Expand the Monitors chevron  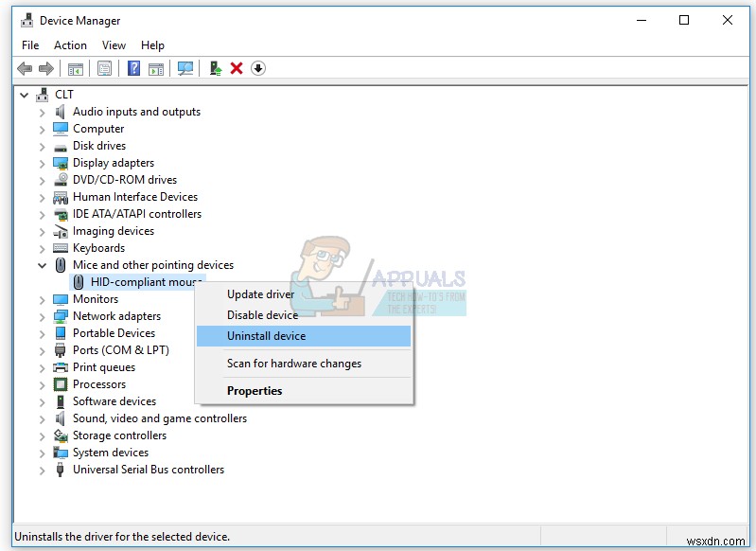(x=42, y=300)
